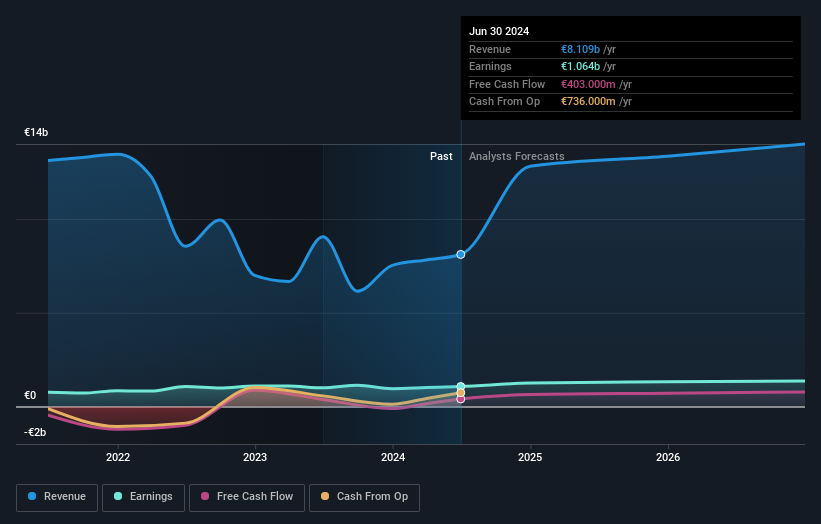Click the 2025 x-axis label

tap(530, 457)
